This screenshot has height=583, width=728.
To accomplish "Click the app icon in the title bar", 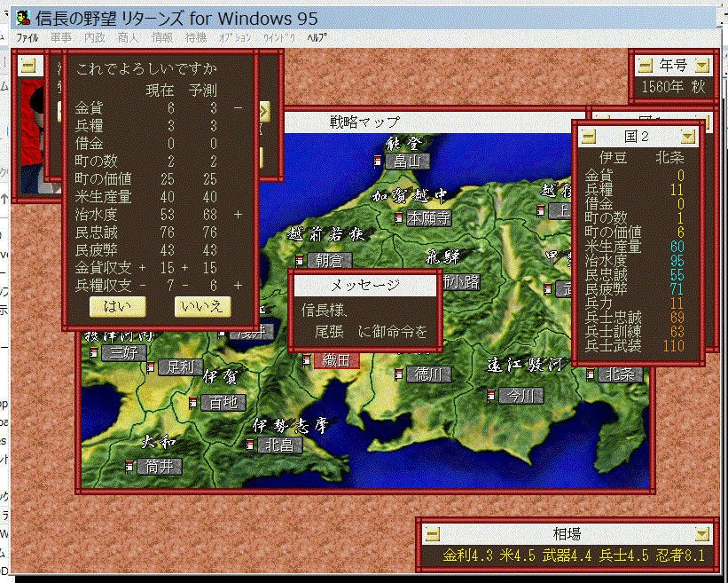I will [23, 18].
